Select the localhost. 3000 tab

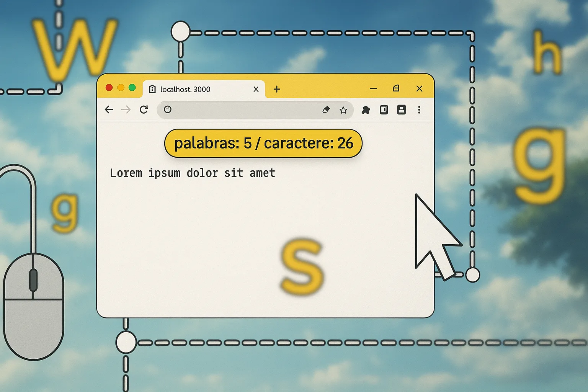(191, 90)
